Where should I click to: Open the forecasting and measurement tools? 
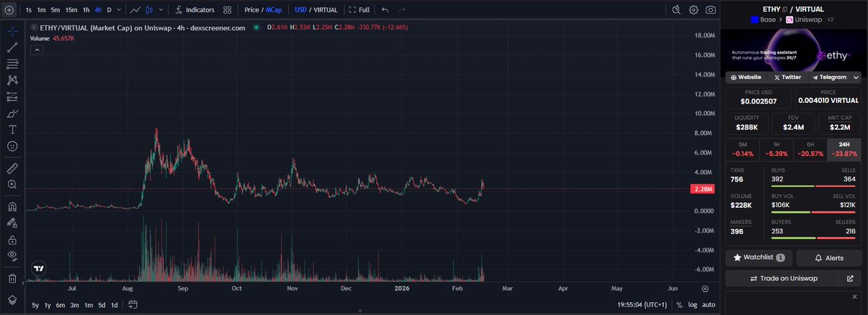click(x=12, y=96)
